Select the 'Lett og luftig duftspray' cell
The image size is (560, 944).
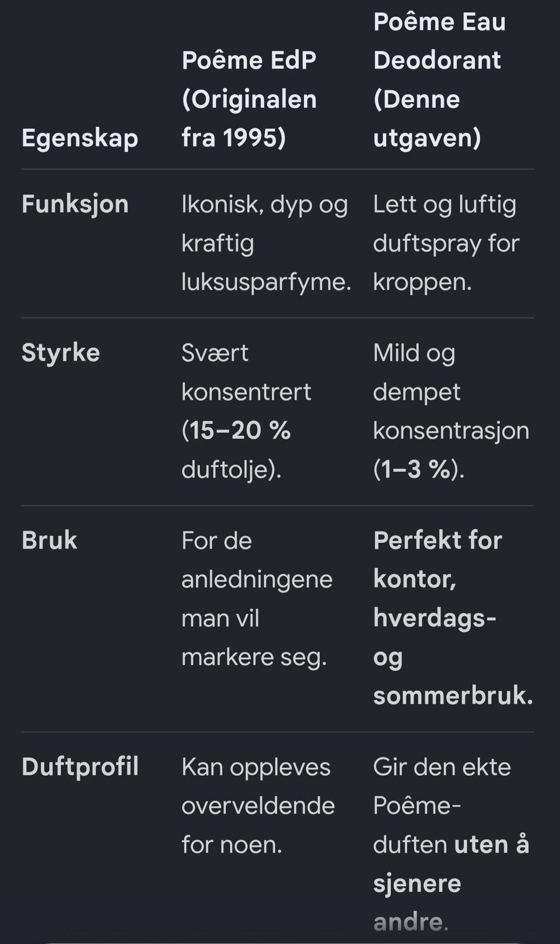coord(446,243)
